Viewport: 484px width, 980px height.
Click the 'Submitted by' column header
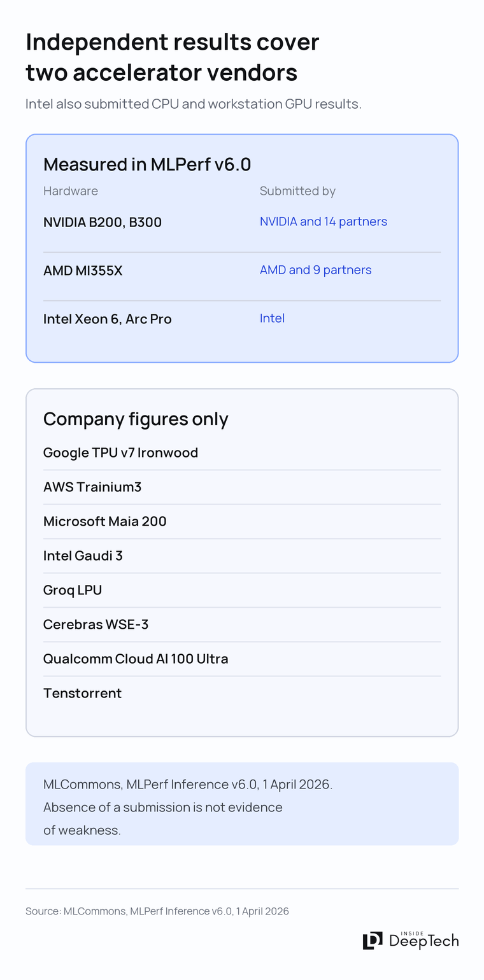tap(297, 191)
